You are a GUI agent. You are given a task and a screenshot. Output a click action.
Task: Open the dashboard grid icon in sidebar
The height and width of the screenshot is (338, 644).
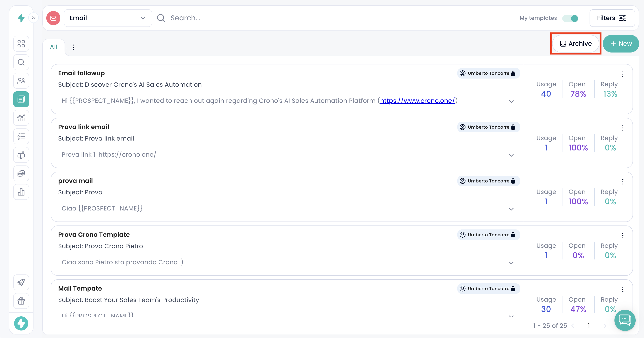point(21,44)
